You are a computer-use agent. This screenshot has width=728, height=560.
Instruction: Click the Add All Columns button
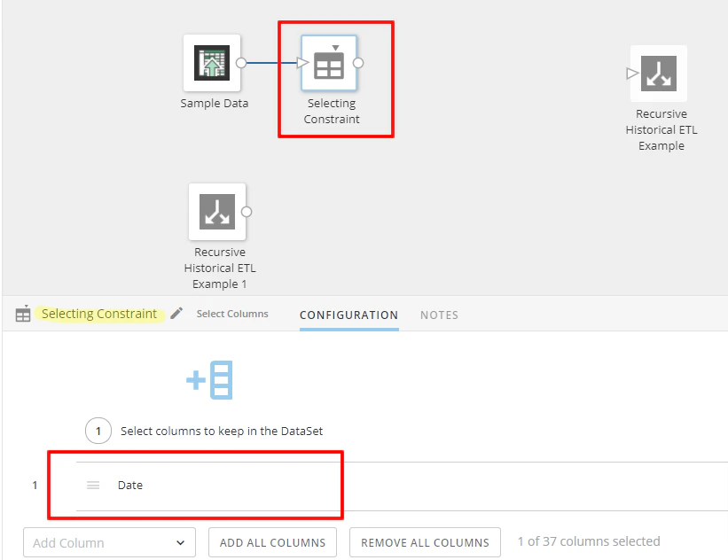pos(272,542)
